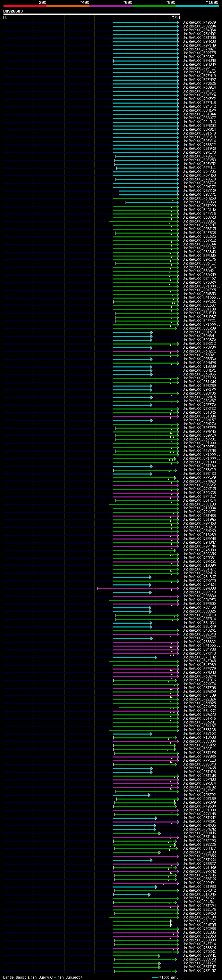Image resolution: width=222 pixels, height=980 pixels.
Task: Click the UniRef100_Q8GVB7 label
Action: [199, 402]
